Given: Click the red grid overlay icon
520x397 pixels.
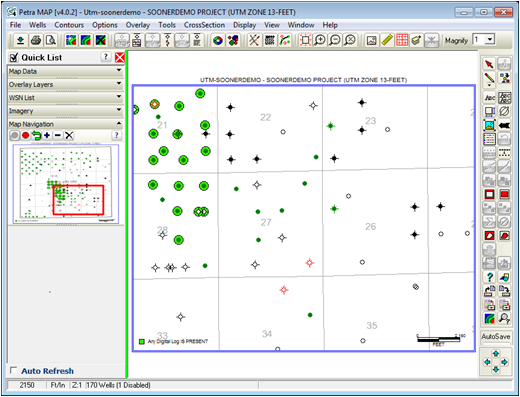Looking at the screenshot, I should tap(402, 40).
